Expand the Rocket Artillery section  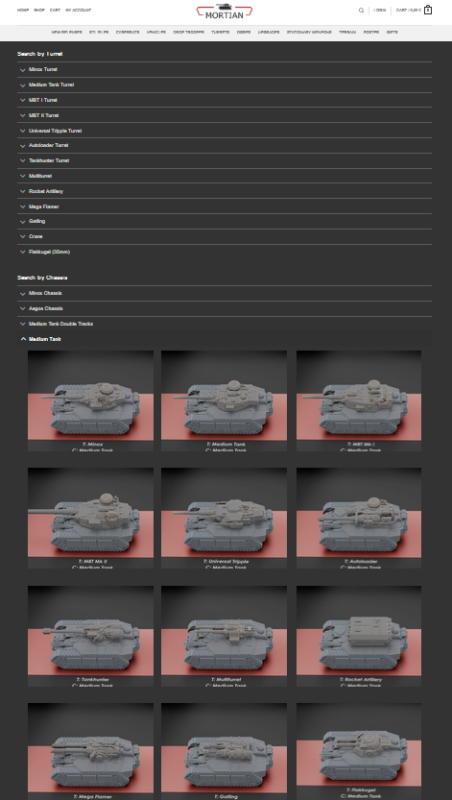pos(224,191)
